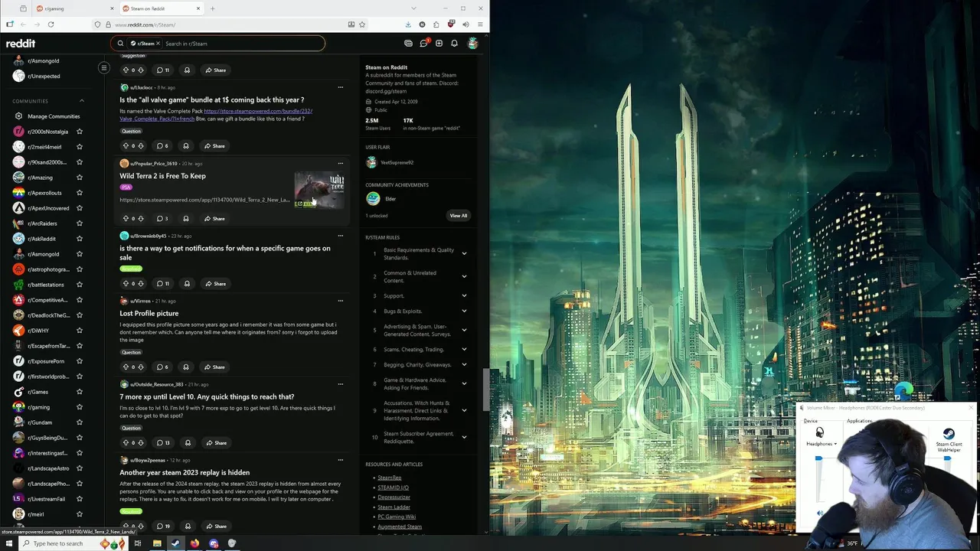Open the Wild Terra 2 post thumbnail

click(318, 191)
